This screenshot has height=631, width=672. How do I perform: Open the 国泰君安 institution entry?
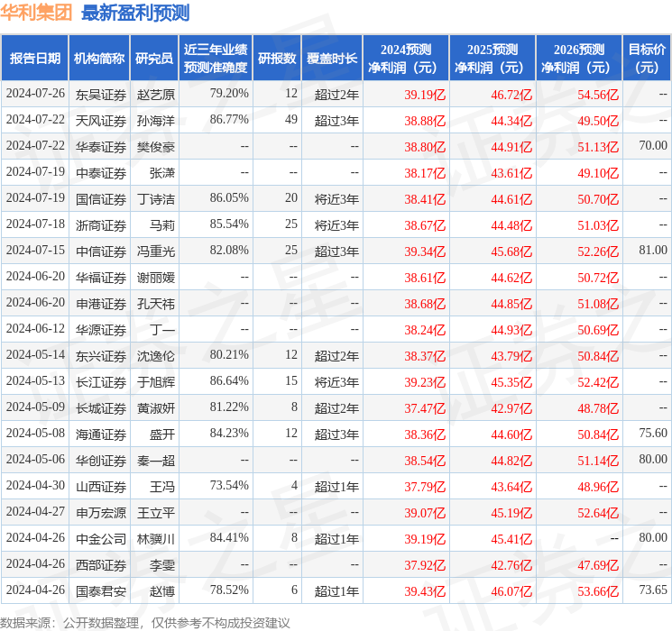(100, 591)
